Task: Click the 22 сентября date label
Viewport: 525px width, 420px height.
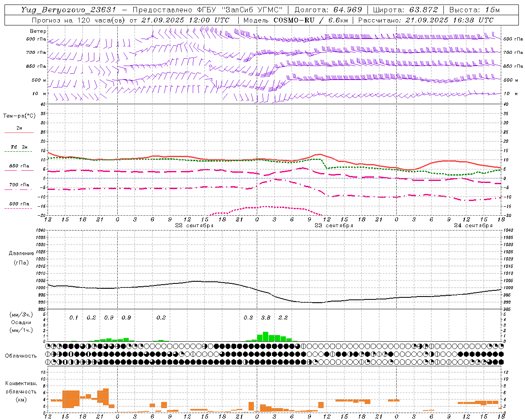Action: 194,226
